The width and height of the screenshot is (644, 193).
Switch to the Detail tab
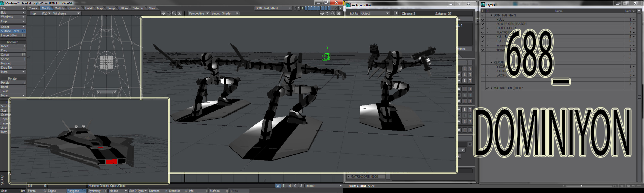pyautogui.click(x=89, y=8)
